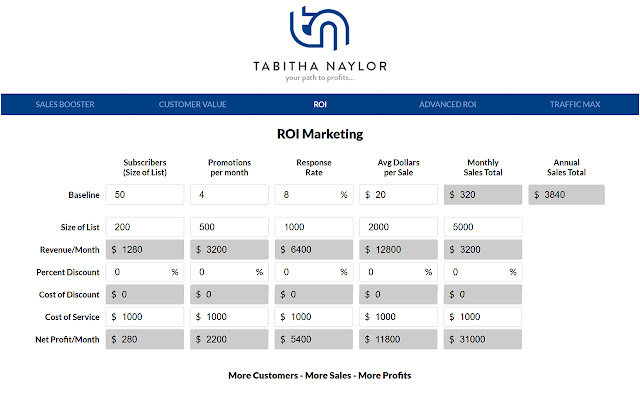Click Revenue/Month value 1280
This screenshot has width=640, height=400.
point(145,249)
